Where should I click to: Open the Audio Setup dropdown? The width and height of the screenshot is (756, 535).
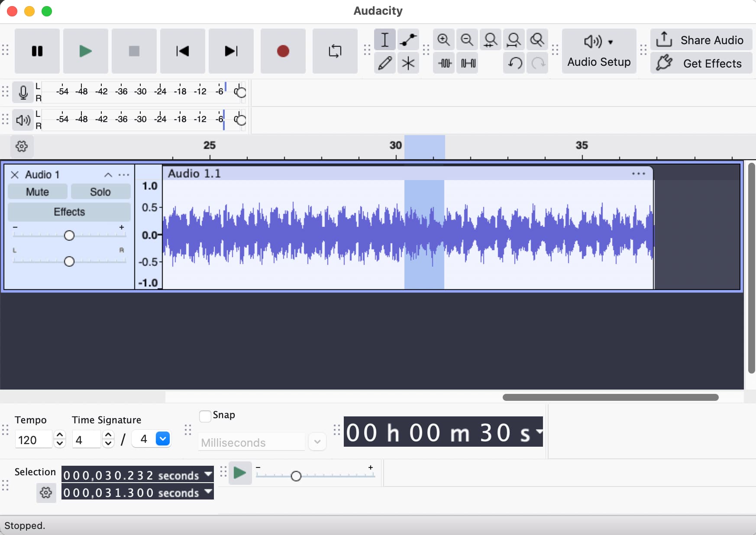point(599,51)
